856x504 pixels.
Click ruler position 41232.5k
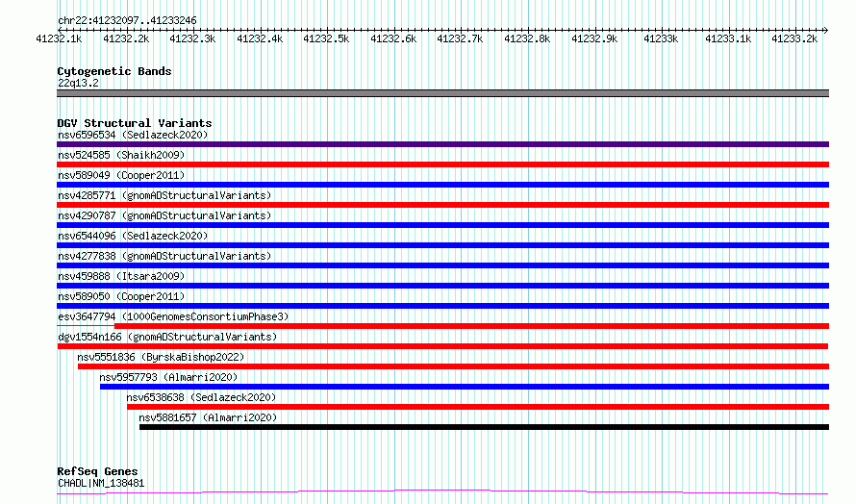326,38
